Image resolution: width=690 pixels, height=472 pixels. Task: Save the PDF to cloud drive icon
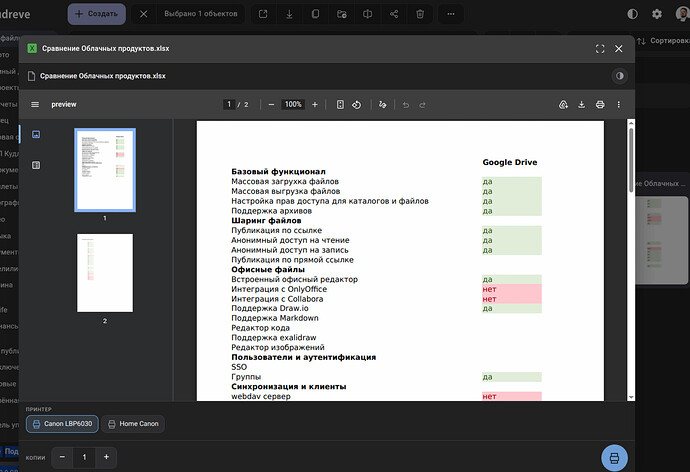[x=563, y=105]
